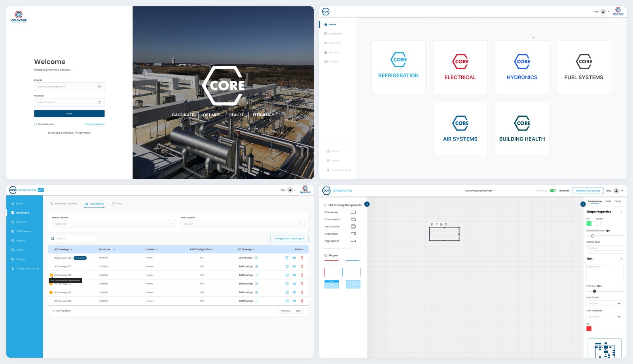Click the Forgot Password? link
This screenshot has width=633, height=364.
pyautogui.click(x=95, y=124)
